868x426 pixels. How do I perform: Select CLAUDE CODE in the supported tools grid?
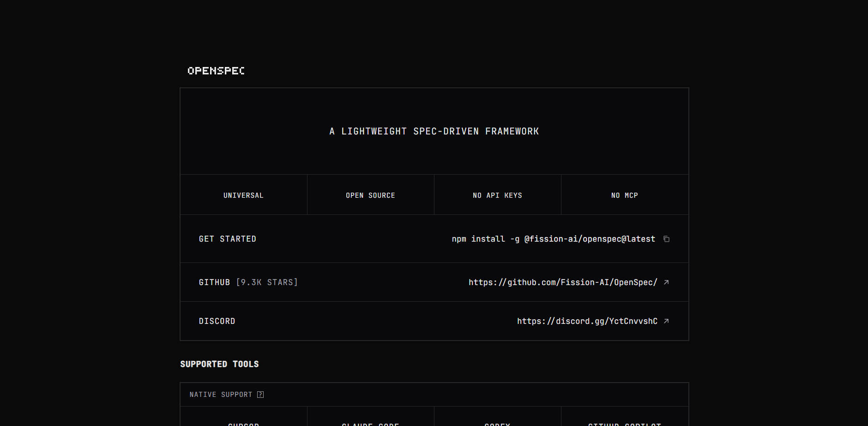(370, 423)
